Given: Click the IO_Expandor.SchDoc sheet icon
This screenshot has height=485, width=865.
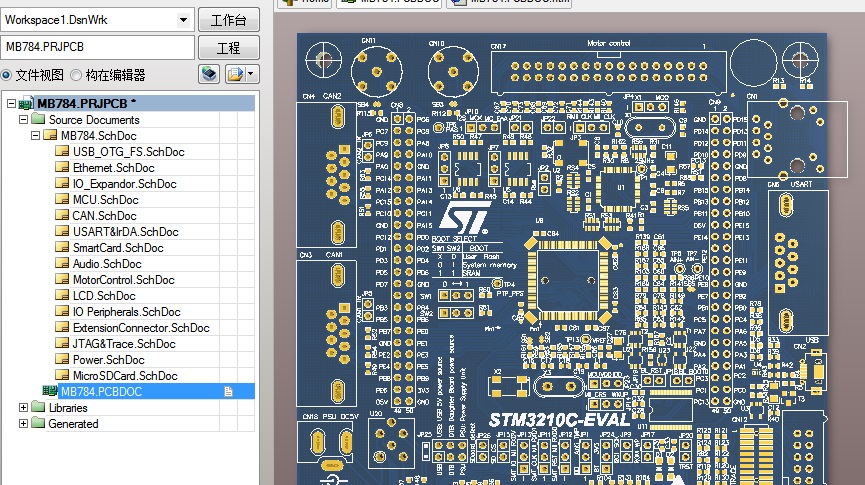Looking at the screenshot, I should click(62, 183).
